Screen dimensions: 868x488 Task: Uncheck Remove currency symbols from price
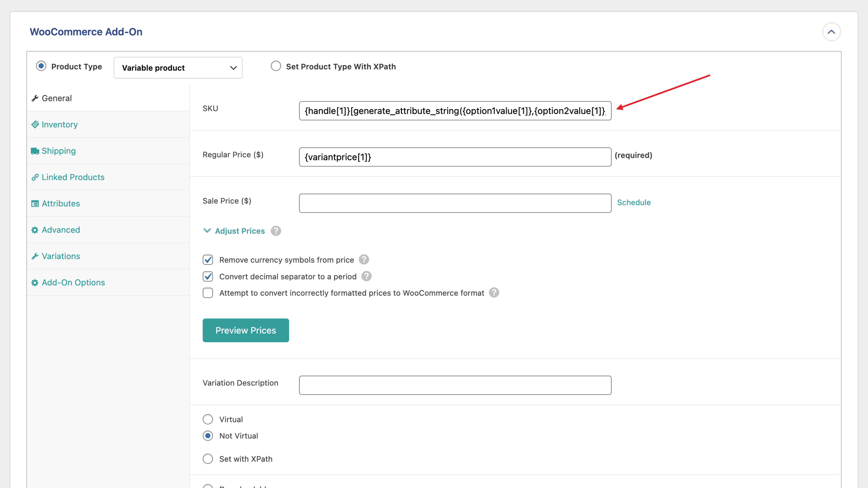pos(208,260)
